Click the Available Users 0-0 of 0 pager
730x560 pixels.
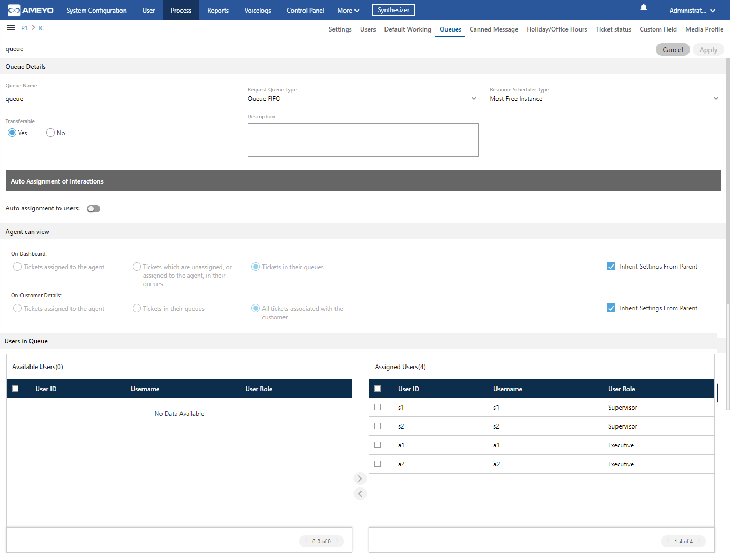(x=321, y=541)
